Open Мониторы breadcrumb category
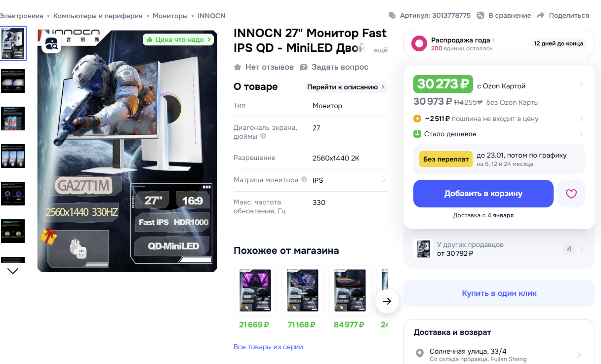The height and width of the screenshot is (364, 601). (170, 16)
